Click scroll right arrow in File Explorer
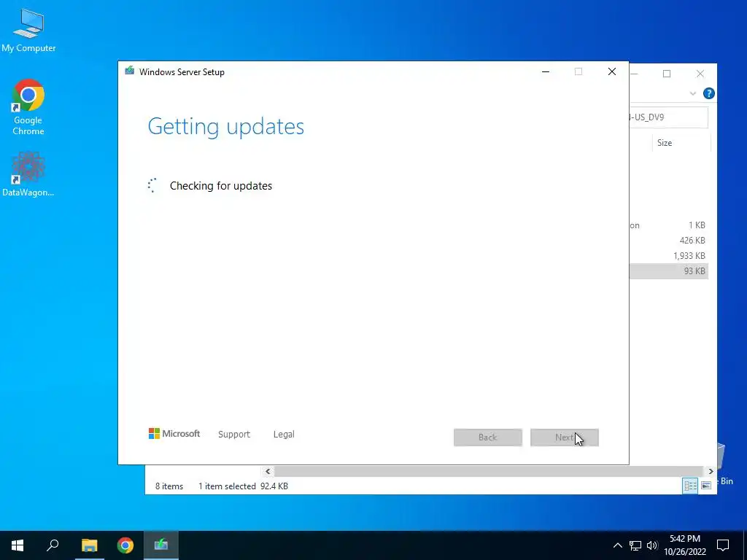The image size is (747, 560). [x=711, y=472]
